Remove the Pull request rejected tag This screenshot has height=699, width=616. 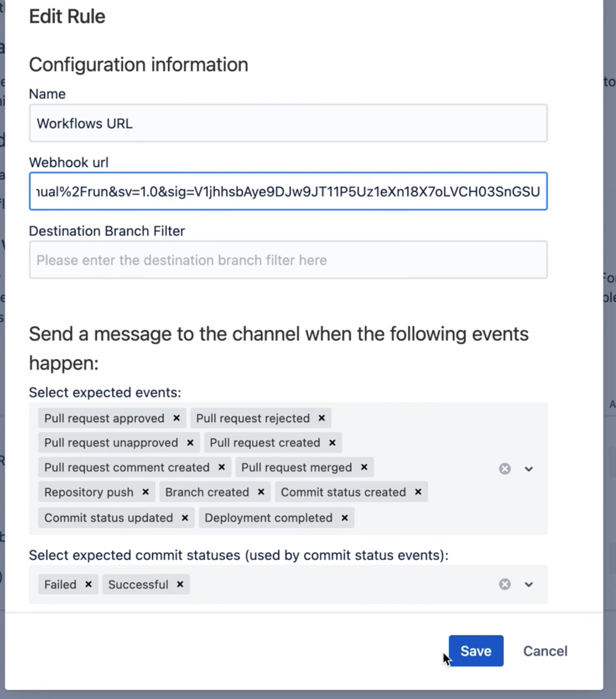click(x=322, y=418)
